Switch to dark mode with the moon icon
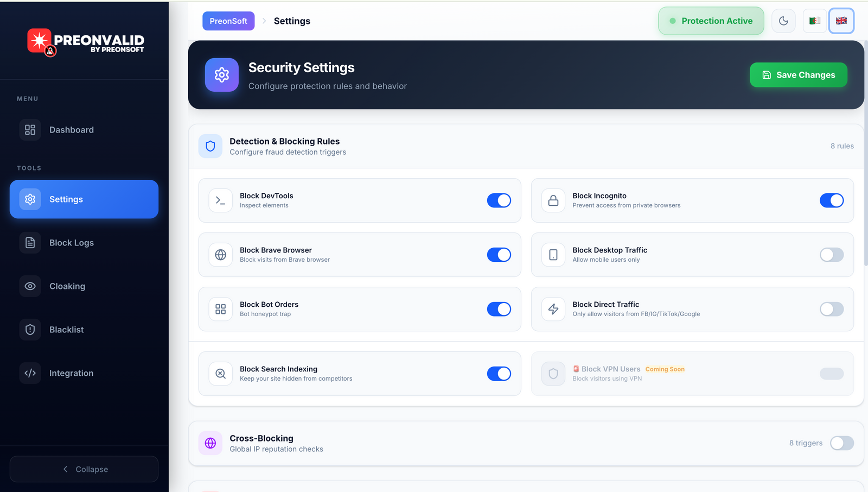Screen dimensions: 868x492 coord(783,20)
